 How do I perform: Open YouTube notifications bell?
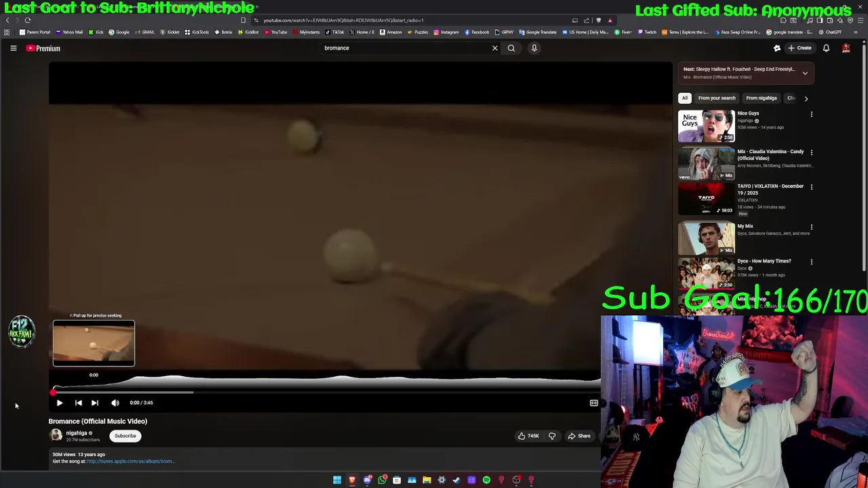(x=826, y=48)
